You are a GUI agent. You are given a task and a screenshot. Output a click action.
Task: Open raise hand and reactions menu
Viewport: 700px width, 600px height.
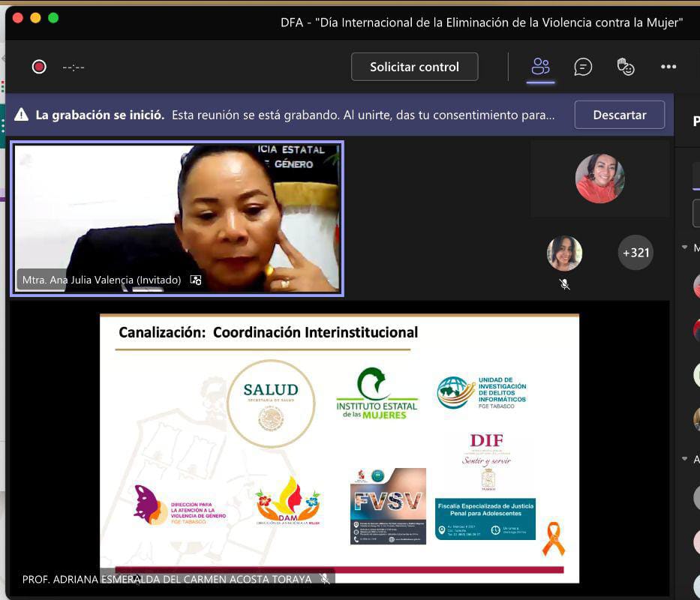[626, 67]
